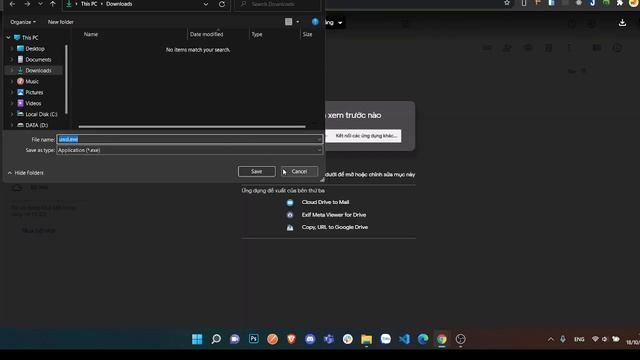
Task: Click the horizontal scrollbar in the file list
Action: pos(192,127)
